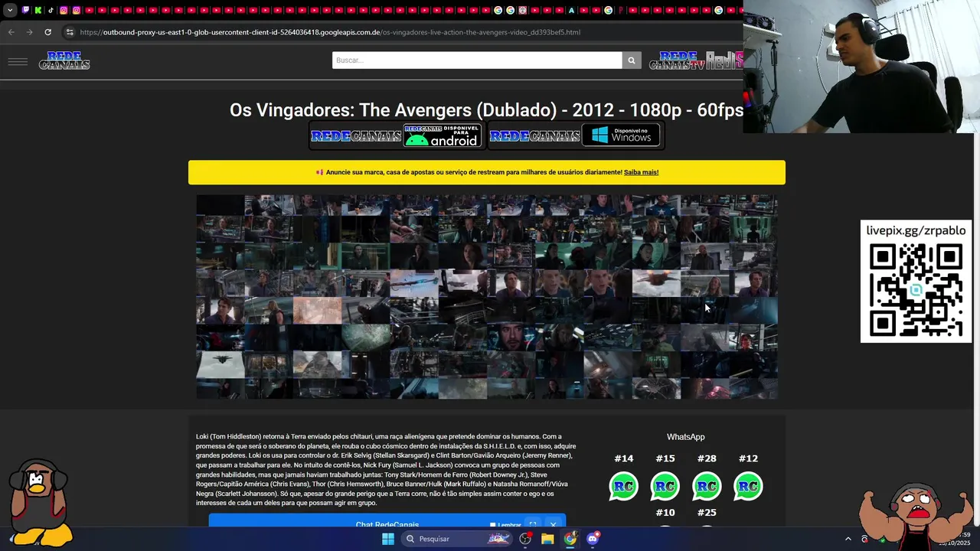The image size is (980, 551).
Task: Focus the Buscar search field
Action: pyautogui.click(x=477, y=60)
